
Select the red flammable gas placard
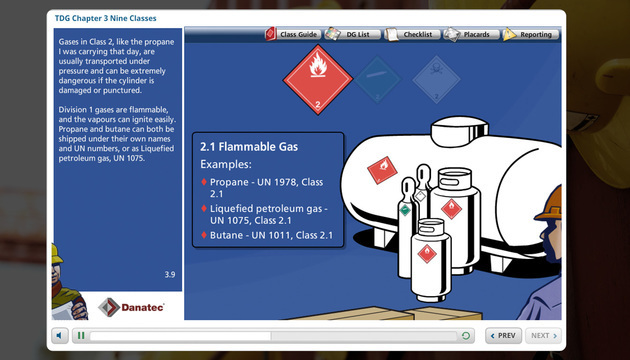click(x=318, y=80)
